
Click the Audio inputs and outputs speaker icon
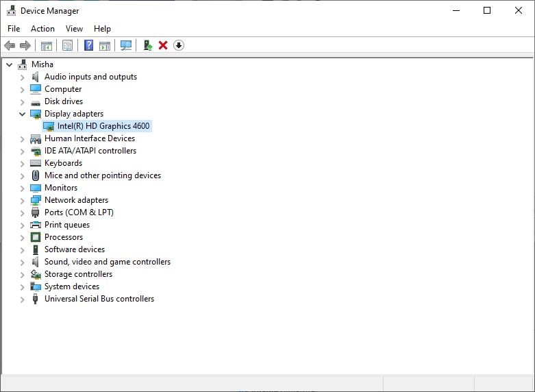click(x=35, y=77)
